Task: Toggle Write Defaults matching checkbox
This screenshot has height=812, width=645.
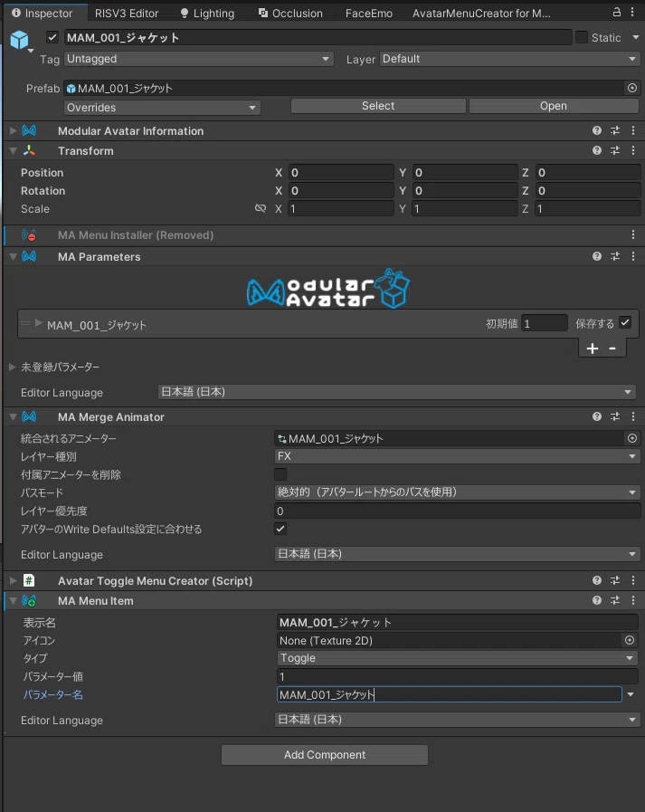Action: pos(280,529)
